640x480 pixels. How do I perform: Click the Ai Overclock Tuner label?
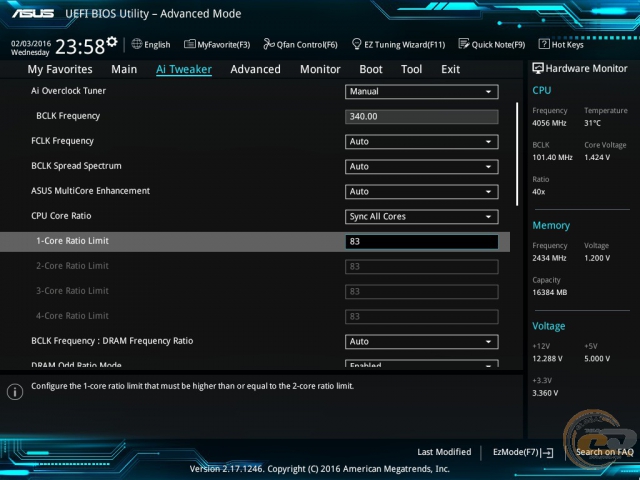tap(68, 91)
